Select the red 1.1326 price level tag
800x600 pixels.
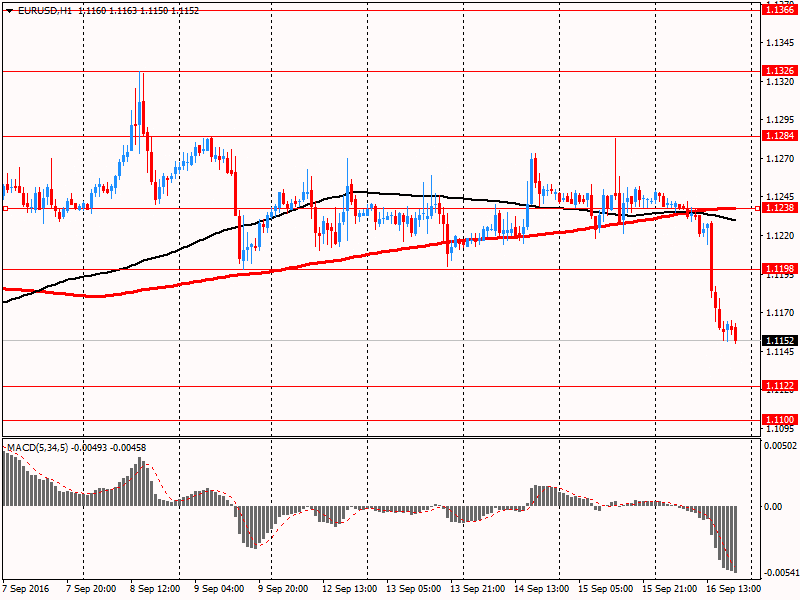778,71
